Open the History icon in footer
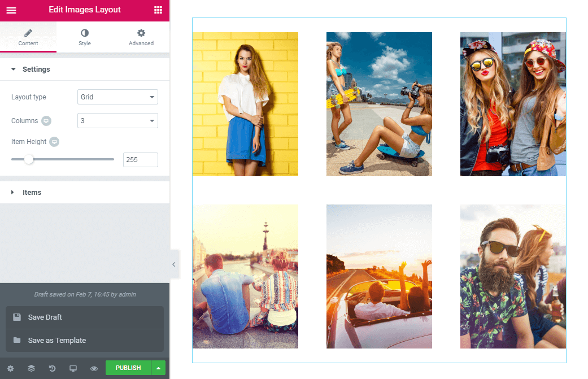The image size is (588, 379). point(52,368)
